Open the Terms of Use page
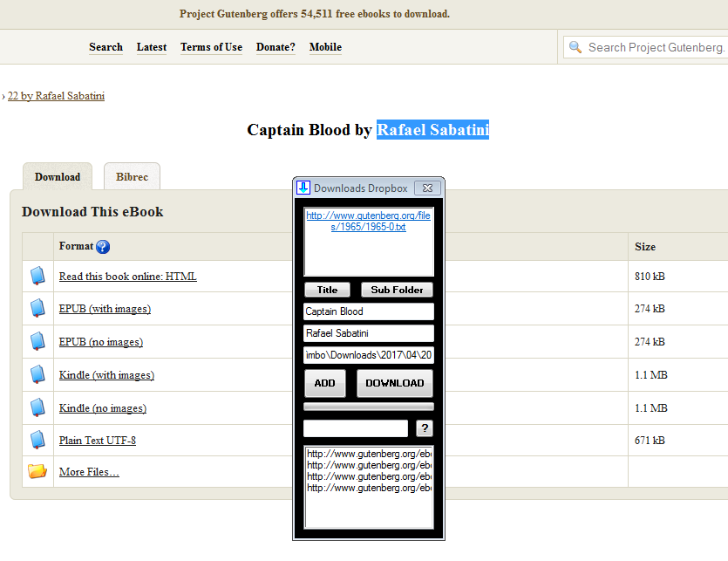This screenshot has width=728, height=561. [211, 47]
